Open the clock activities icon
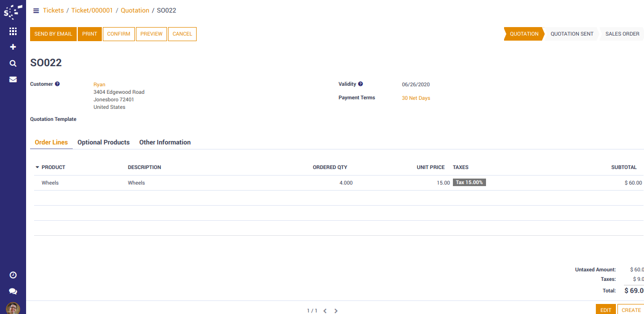Screen dimensions: 644x314 (x=13, y=275)
